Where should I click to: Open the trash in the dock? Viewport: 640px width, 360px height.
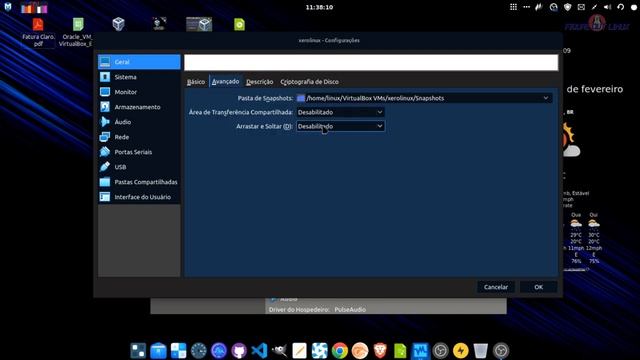point(480,351)
